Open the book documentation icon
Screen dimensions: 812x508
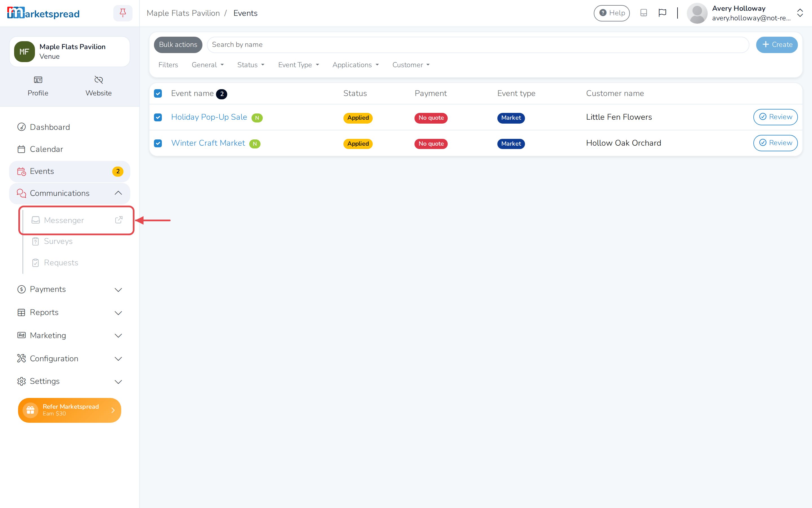(643, 13)
